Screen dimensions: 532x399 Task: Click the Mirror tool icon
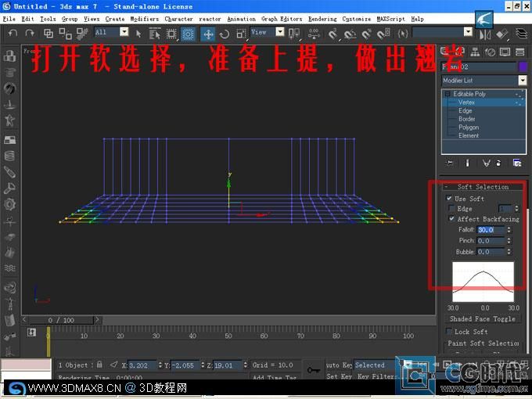[x=485, y=34]
